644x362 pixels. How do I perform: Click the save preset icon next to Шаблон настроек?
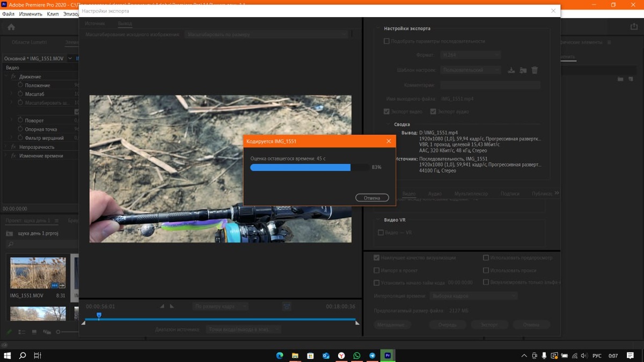click(x=511, y=70)
